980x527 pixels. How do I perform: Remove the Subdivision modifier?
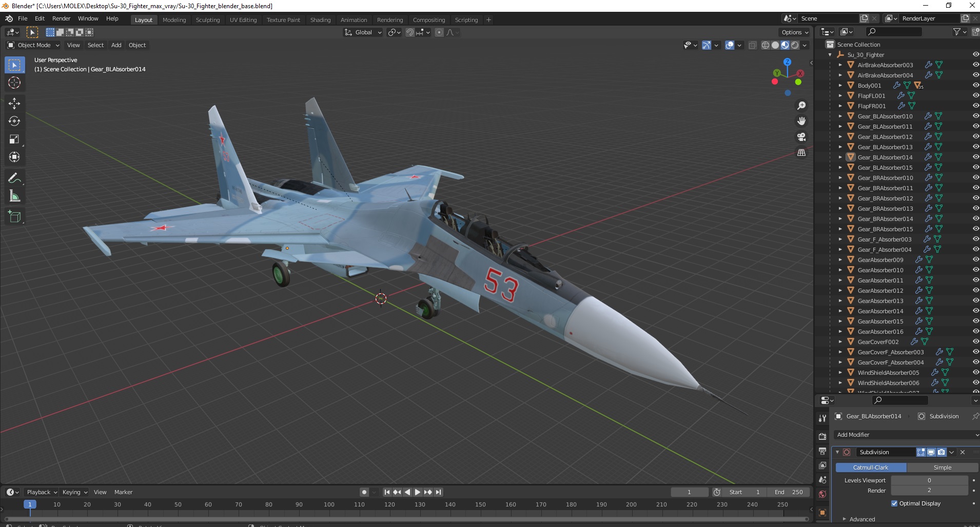point(963,452)
